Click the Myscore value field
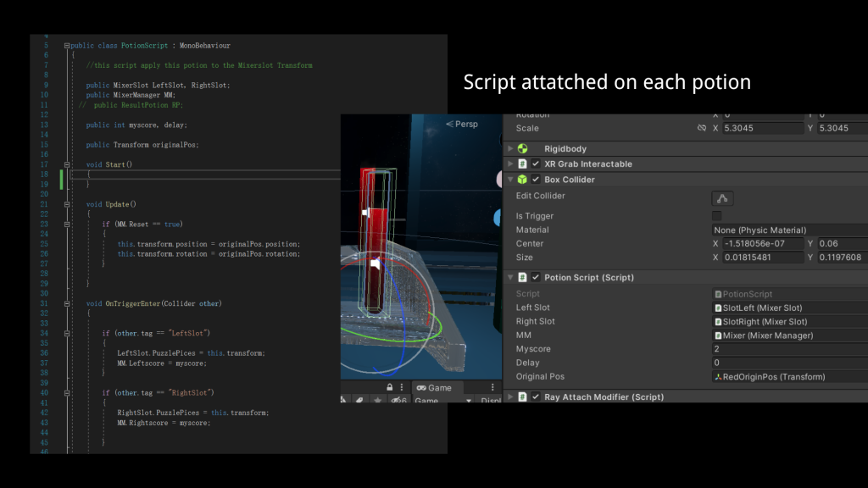The image size is (868, 488). (x=789, y=349)
